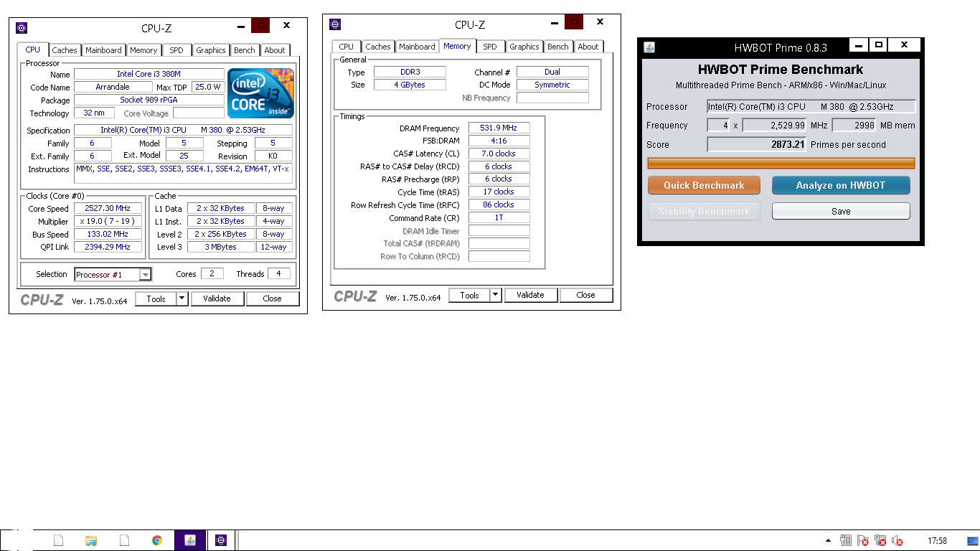Click the CAS# Latency value 7.0 clocks
Image resolution: width=980 pixels, height=551 pixels.
click(x=499, y=154)
